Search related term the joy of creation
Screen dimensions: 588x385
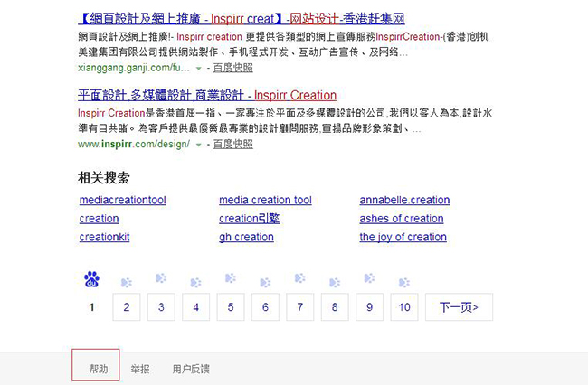[x=403, y=237]
